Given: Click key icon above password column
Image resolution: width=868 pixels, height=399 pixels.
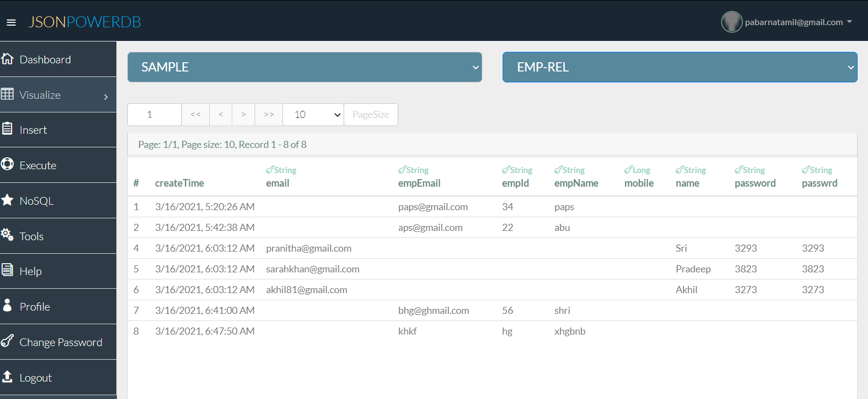Looking at the screenshot, I should [739, 170].
